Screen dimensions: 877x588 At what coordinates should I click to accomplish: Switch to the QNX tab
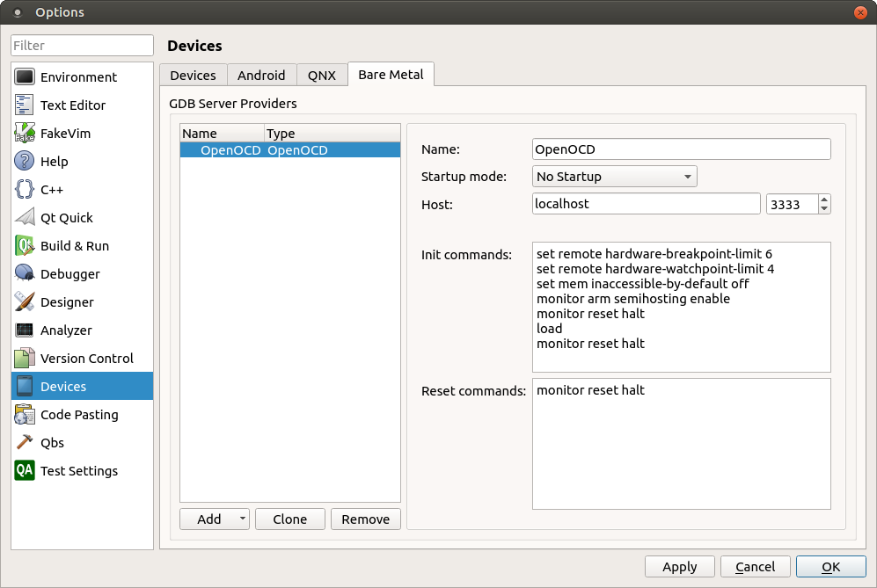pos(321,76)
